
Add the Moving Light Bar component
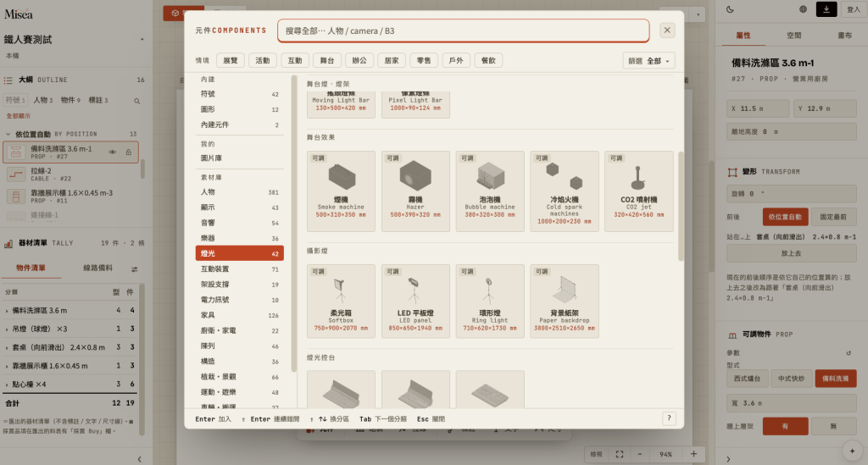point(341,104)
